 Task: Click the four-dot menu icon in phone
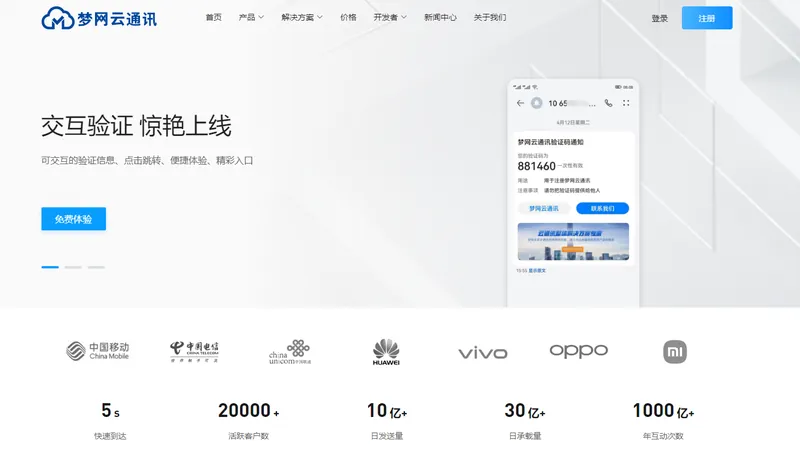click(626, 103)
